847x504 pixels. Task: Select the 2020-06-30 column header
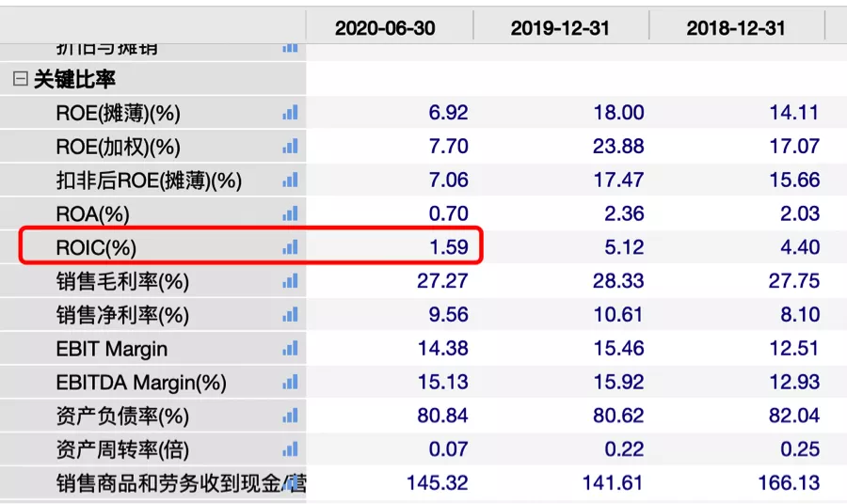(385, 28)
